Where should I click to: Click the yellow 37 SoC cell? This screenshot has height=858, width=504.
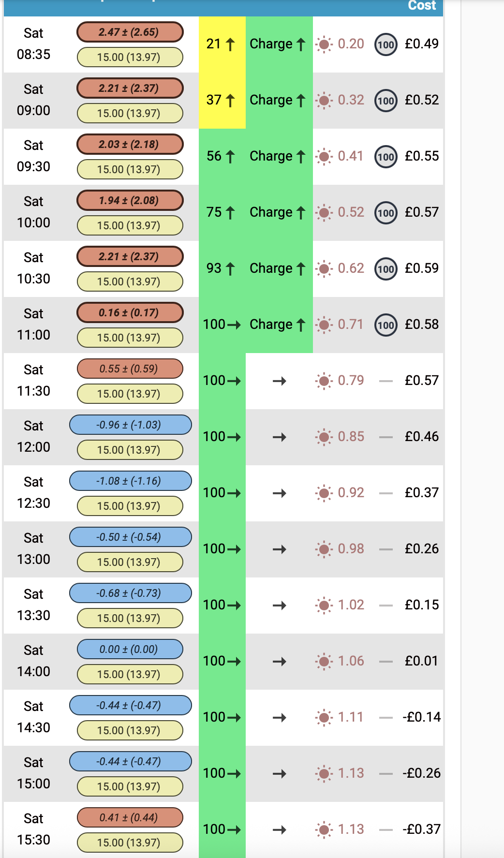[222, 101]
